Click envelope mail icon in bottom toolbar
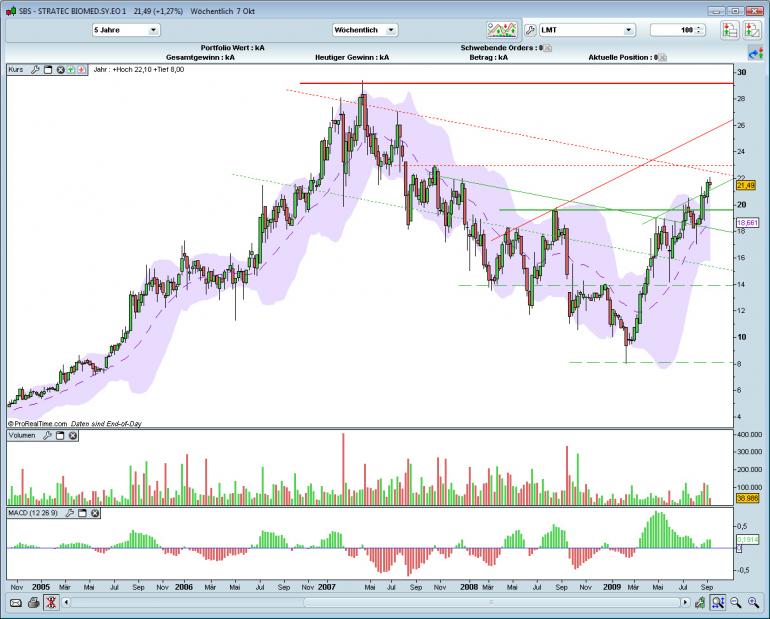 (16, 602)
